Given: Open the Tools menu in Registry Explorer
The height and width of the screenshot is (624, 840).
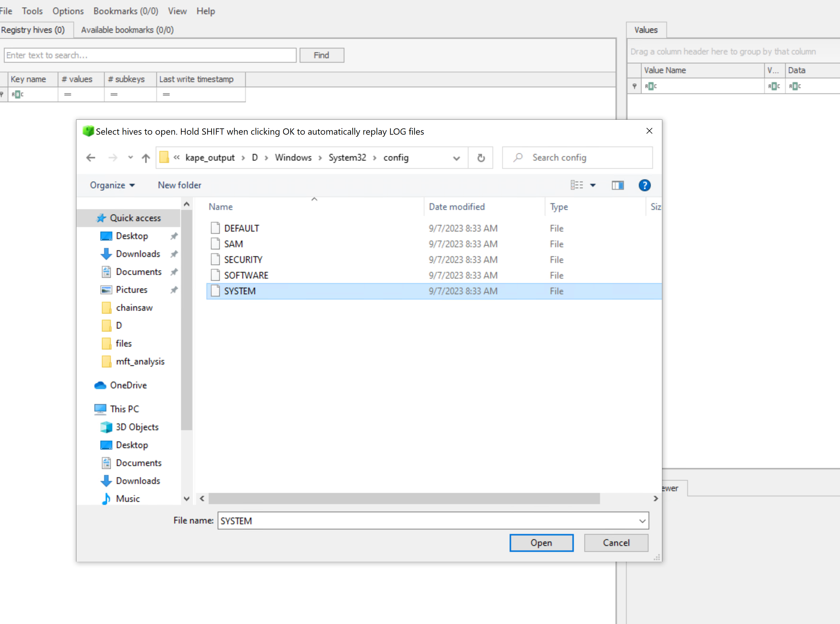Looking at the screenshot, I should coord(32,11).
